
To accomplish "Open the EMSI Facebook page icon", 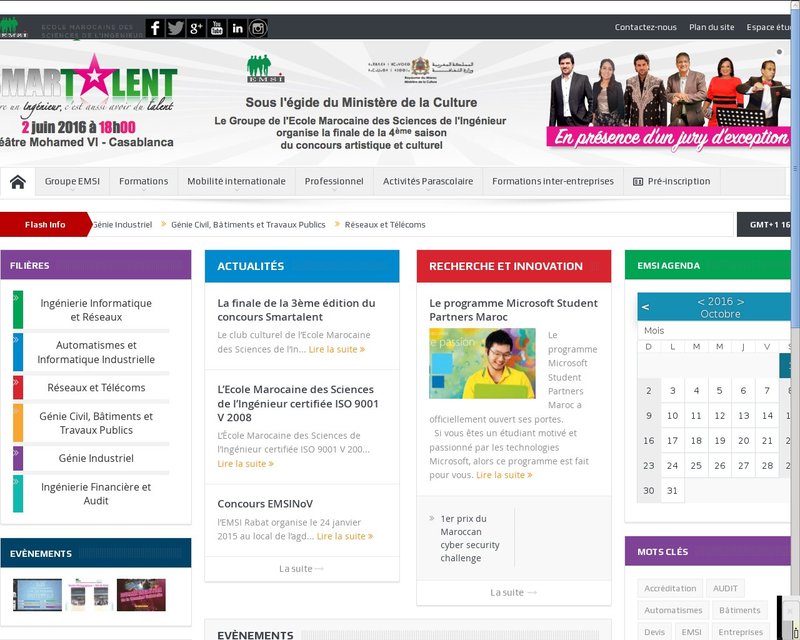I will coord(155,28).
